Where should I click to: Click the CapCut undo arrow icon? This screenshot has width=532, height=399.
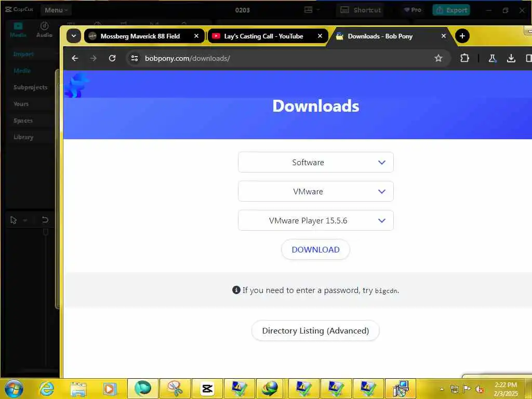(x=45, y=220)
